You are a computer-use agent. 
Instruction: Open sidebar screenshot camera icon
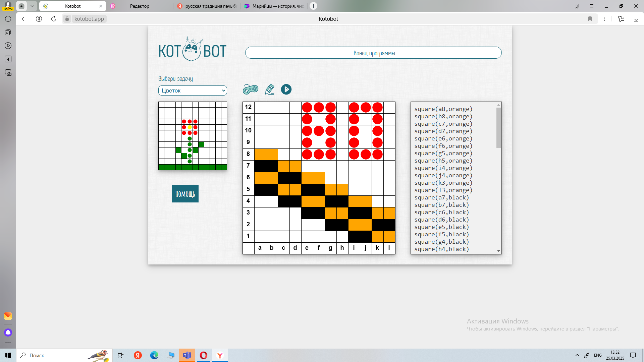click(x=8, y=72)
